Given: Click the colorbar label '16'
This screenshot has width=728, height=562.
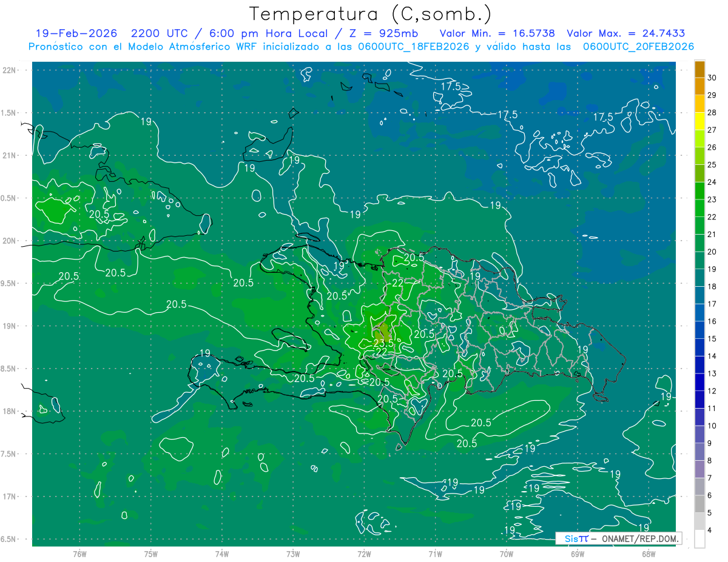Looking at the screenshot, I should [712, 321].
